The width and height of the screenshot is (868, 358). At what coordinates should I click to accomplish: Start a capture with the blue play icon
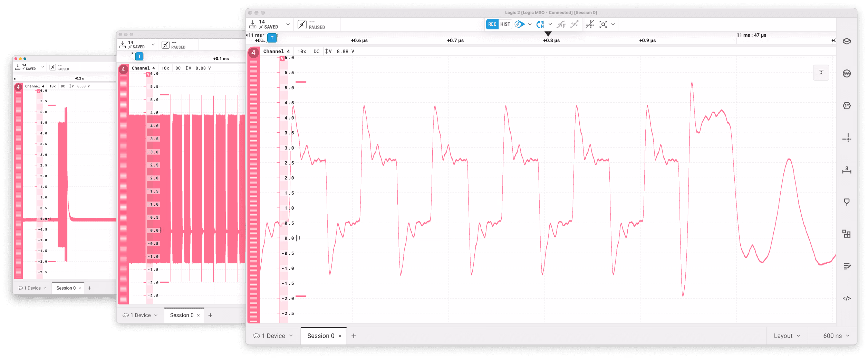click(x=519, y=24)
